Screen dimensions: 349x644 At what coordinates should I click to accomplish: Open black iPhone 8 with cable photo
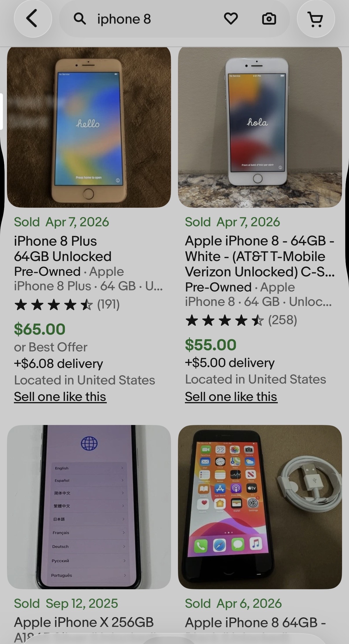click(260, 507)
